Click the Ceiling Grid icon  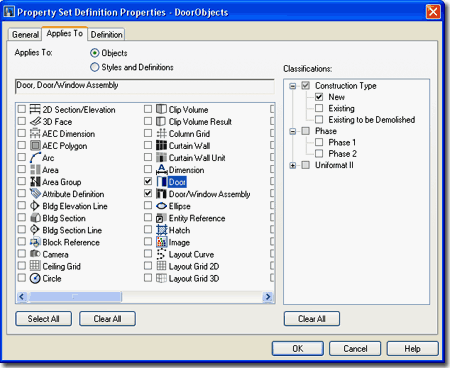[35, 266]
